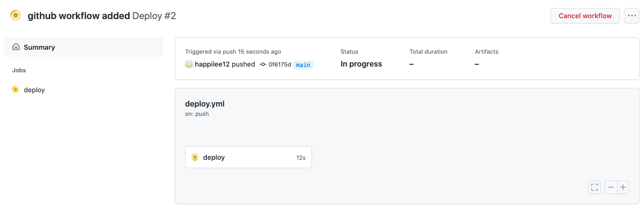Click the commit icon before 0f6175d
Image resolution: width=644 pixels, height=209 pixels.
tap(263, 65)
